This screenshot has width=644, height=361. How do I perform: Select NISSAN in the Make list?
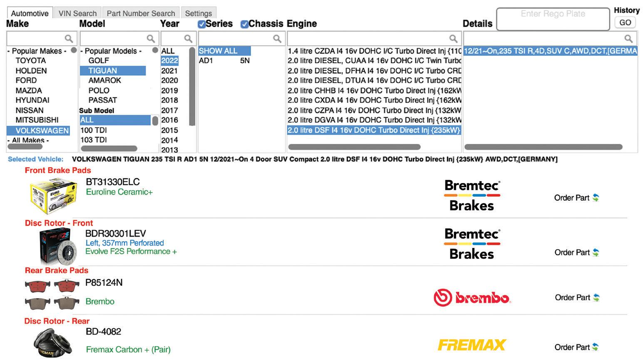click(30, 110)
